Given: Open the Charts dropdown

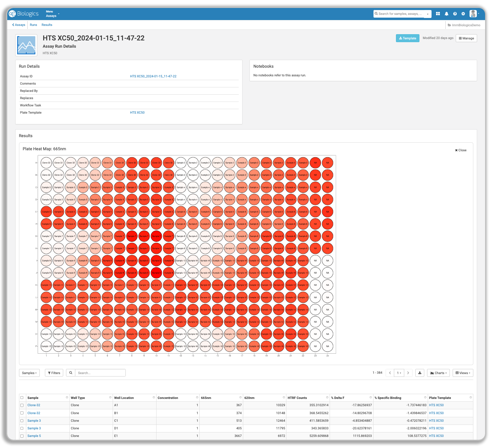Looking at the screenshot, I should (438, 373).
